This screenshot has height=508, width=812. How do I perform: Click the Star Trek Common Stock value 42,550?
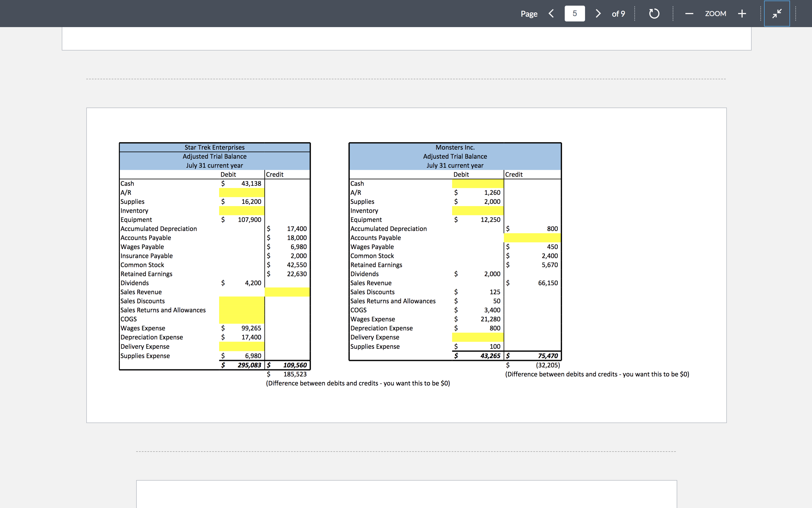point(297,265)
